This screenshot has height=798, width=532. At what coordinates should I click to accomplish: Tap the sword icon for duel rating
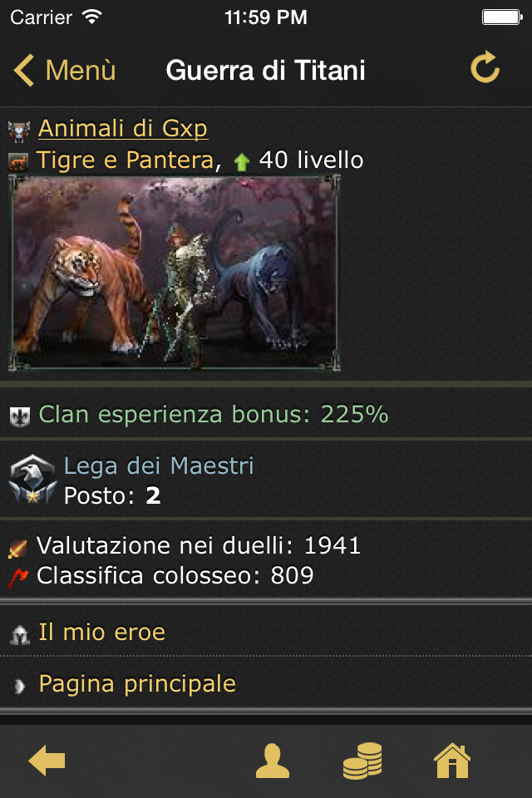[x=17, y=549]
